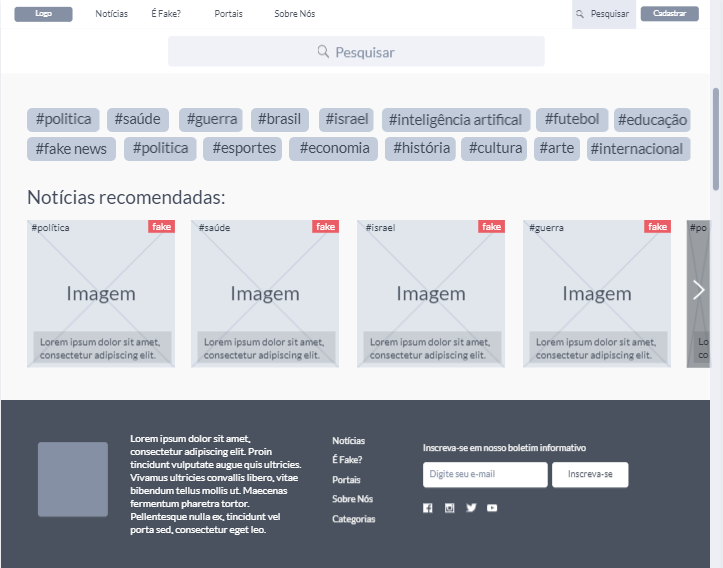
Task: Advance carousel with the right chevron arrow
Action: tap(699, 290)
